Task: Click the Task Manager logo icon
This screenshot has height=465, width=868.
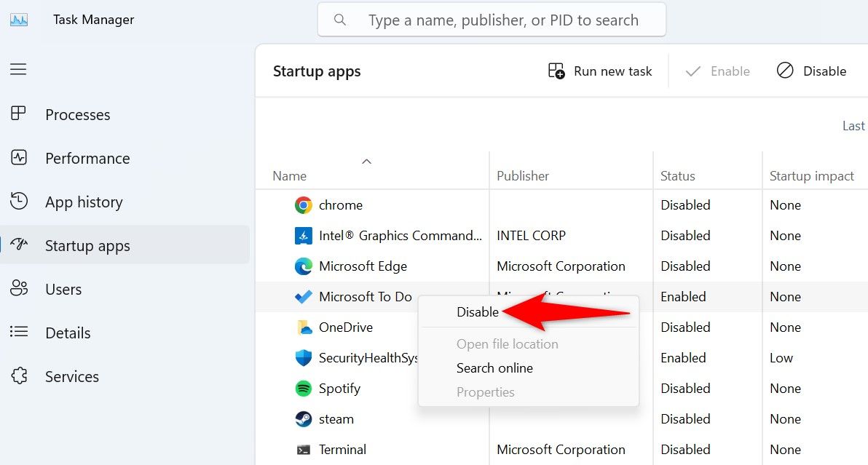Action: click(17, 19)
